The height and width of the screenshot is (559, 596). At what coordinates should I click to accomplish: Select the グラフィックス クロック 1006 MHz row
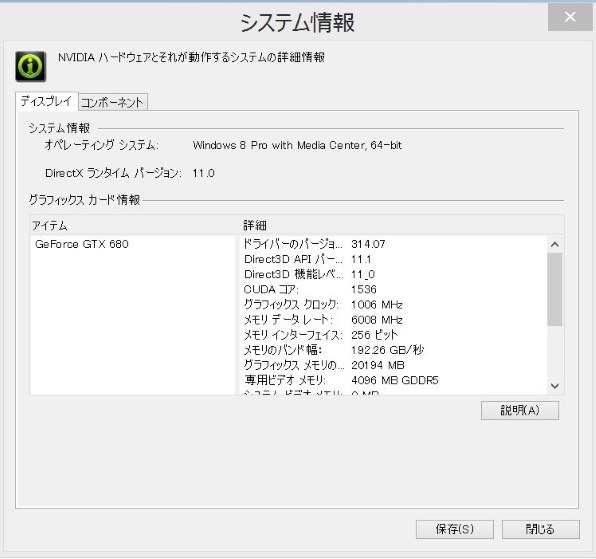(x=393, y=305)
